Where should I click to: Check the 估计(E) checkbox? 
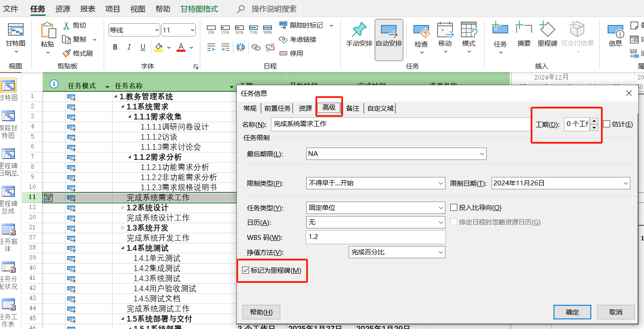tap(607, 124)
